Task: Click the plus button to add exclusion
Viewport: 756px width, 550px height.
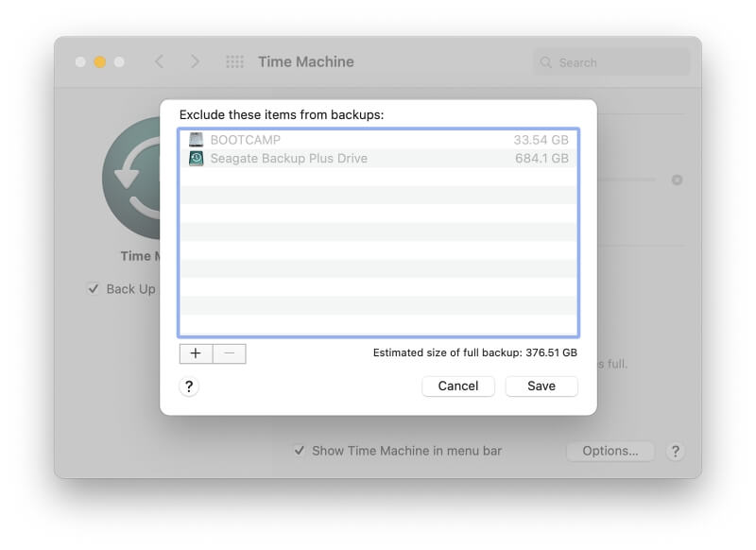Action: point(196,353)
